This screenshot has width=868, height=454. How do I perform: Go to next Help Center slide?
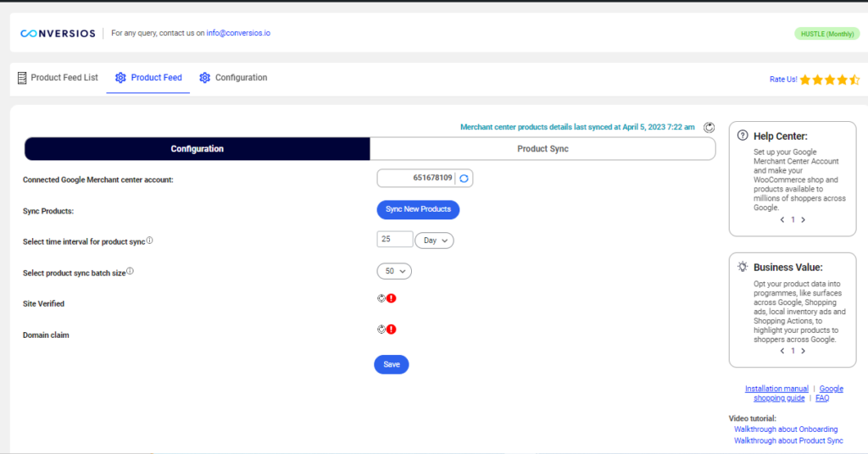tap(804, 220)
